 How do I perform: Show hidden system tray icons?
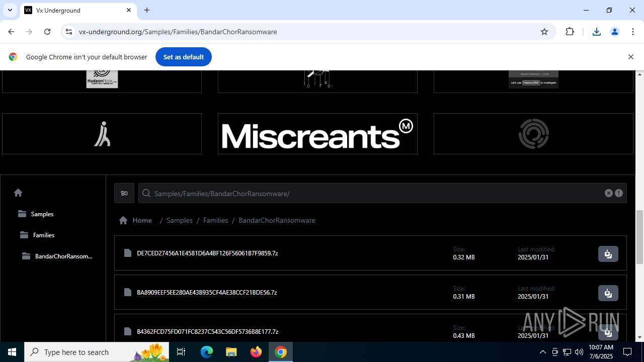[x=542, y=352]
